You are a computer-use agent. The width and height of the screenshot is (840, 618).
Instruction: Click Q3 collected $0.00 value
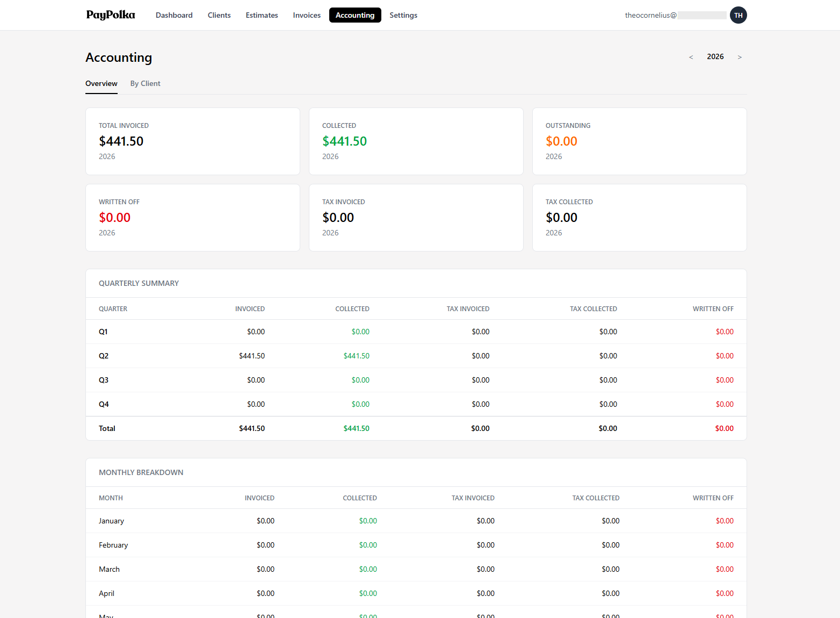click(360, 380)
